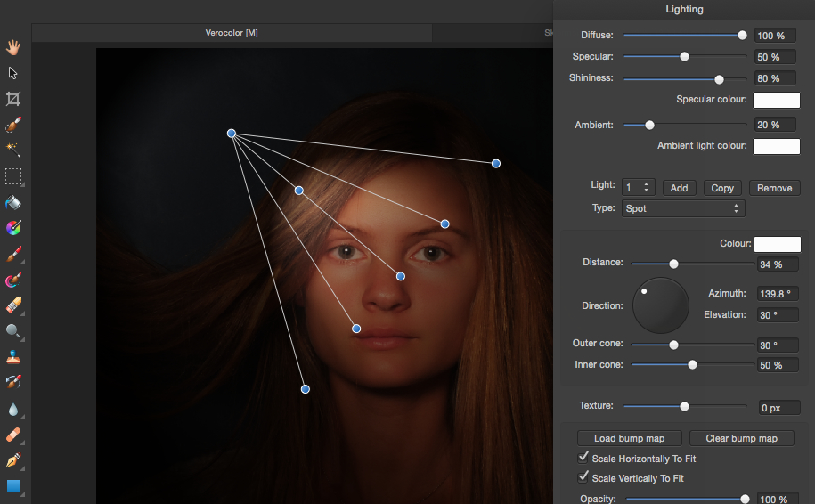
Task: Open the light Type dropdown set to Spot
Action: point(682,208)
